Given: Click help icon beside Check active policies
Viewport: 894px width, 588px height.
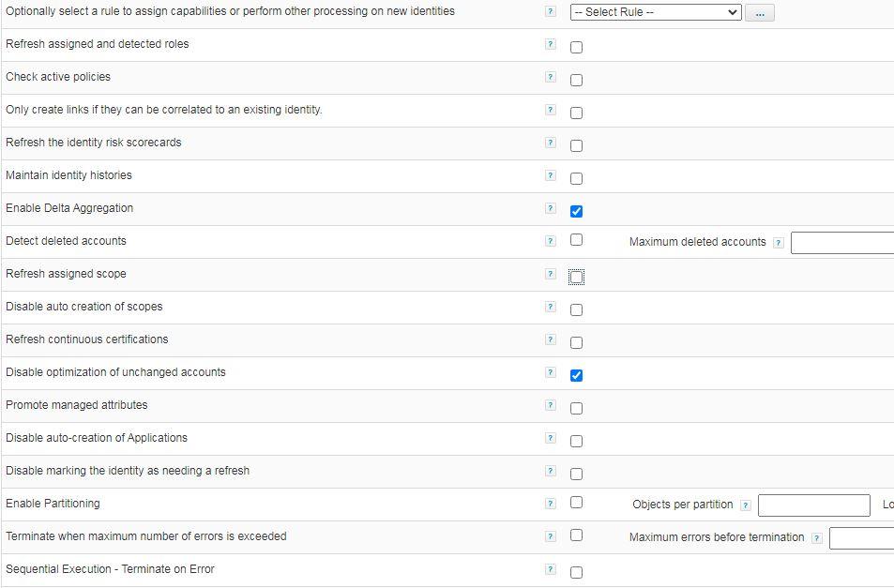Looking at the screenshot, I should [551, 77].
